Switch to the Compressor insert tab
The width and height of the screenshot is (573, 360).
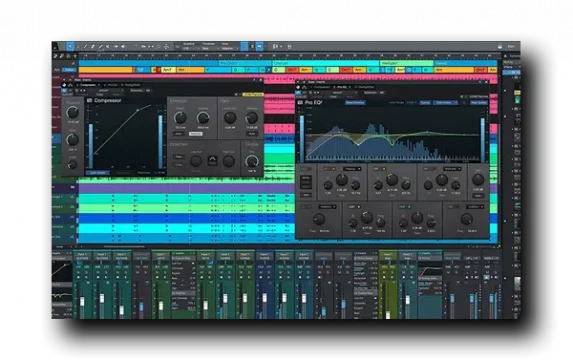tap(88, 85)
